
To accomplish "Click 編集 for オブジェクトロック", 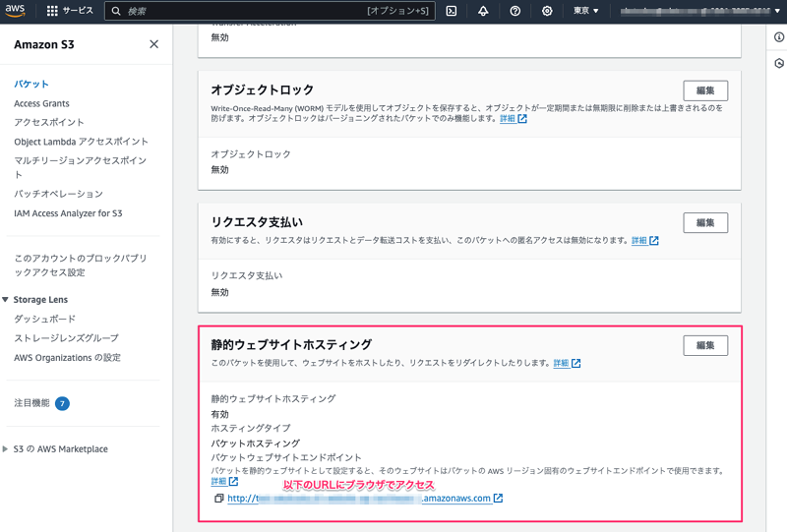I will point(705,90).
